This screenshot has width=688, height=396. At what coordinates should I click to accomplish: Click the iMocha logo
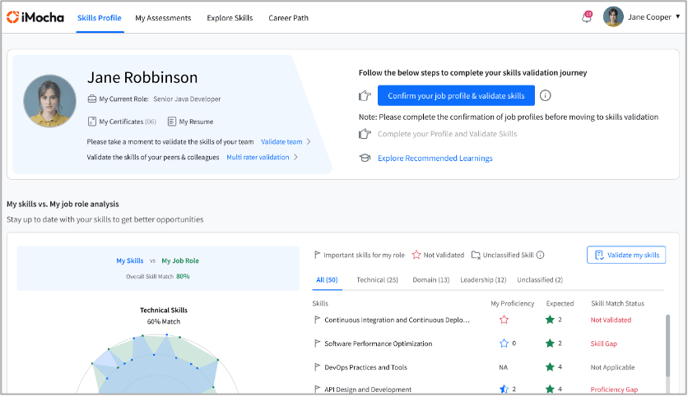click(35, 17)
